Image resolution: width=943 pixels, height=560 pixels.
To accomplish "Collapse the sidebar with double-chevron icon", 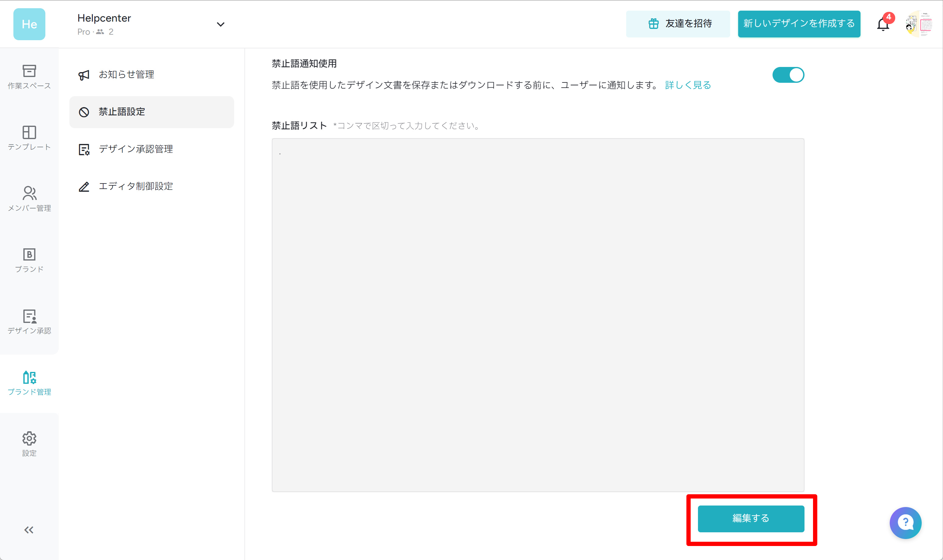I will [29, 530].
